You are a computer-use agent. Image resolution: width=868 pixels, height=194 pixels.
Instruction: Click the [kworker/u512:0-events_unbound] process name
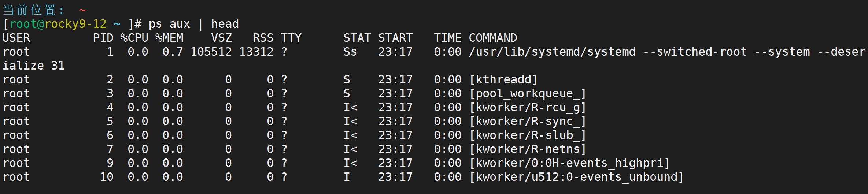point(577,177)
